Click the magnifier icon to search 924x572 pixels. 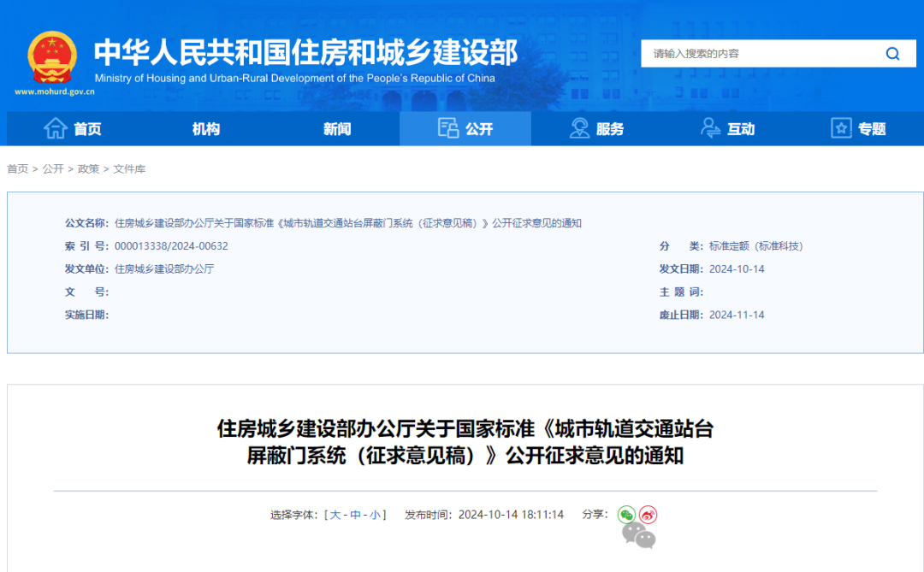coord(892,53)
